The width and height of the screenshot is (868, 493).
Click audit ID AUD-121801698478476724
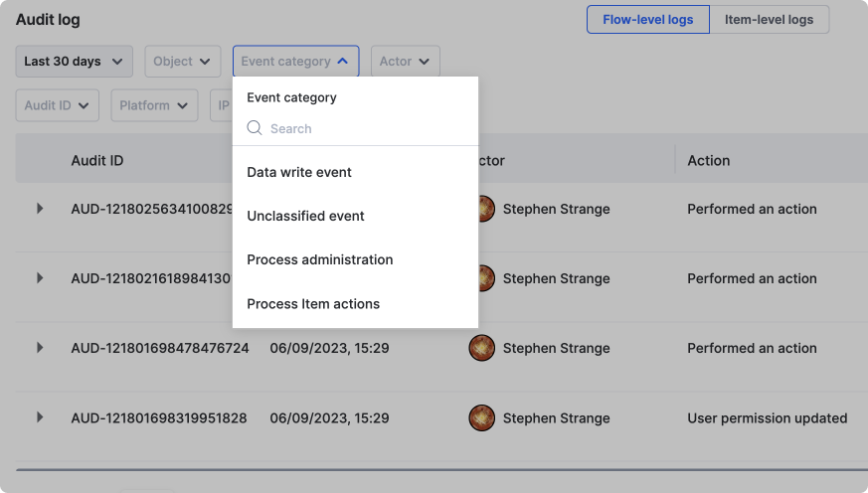point(160,348)
